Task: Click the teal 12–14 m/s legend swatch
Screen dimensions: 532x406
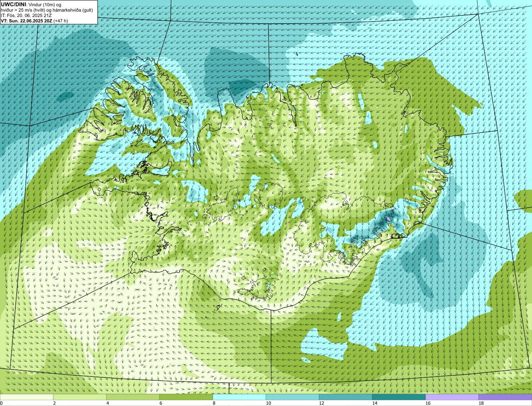Action: [x=346, y=397]
